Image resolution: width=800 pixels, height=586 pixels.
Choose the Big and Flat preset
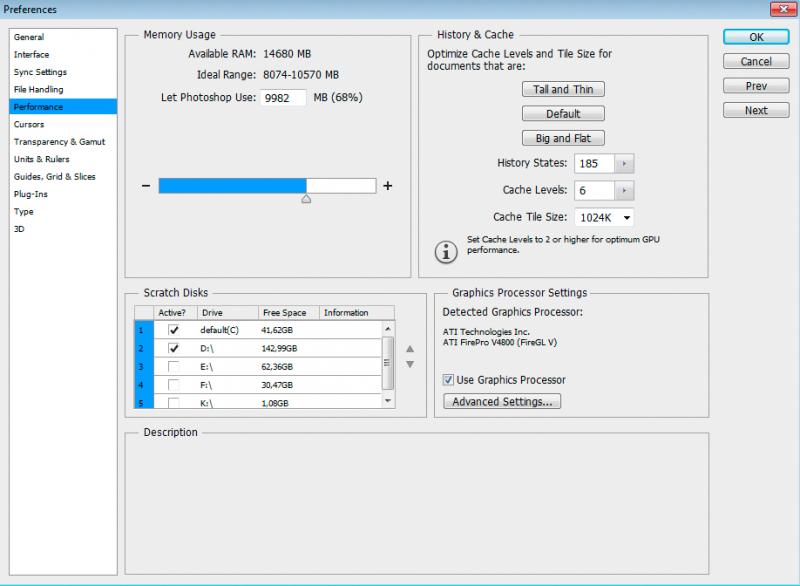563,138
